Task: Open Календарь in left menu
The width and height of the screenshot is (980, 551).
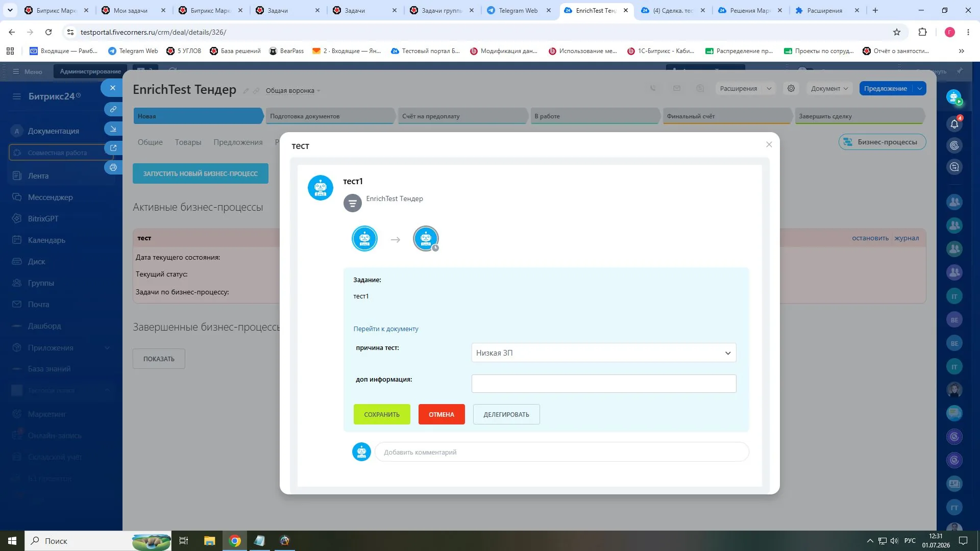Action: click(x=46, y=240)
